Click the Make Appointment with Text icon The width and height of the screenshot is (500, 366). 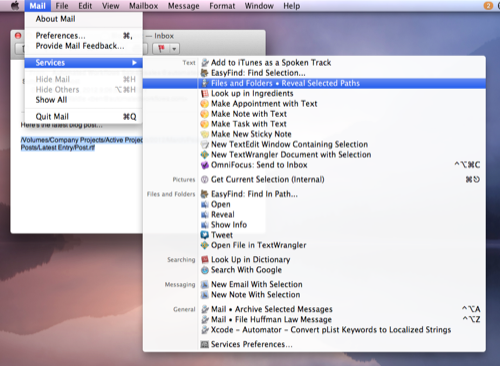click(205, 104)
